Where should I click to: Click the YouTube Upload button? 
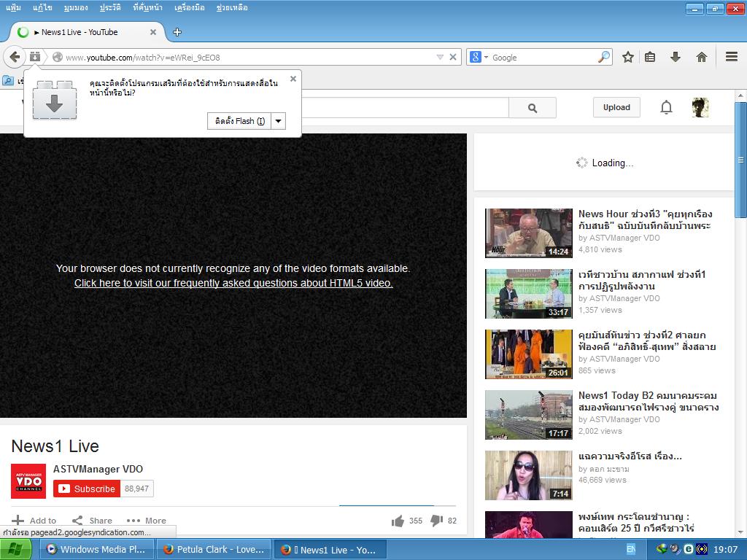616,107
